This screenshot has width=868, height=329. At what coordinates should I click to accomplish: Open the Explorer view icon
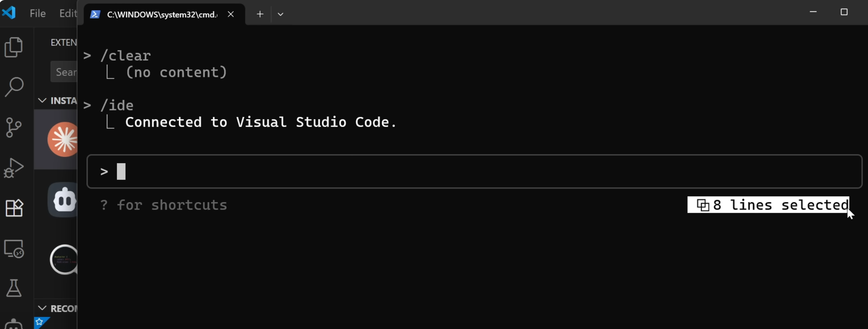tap(14, 47)
